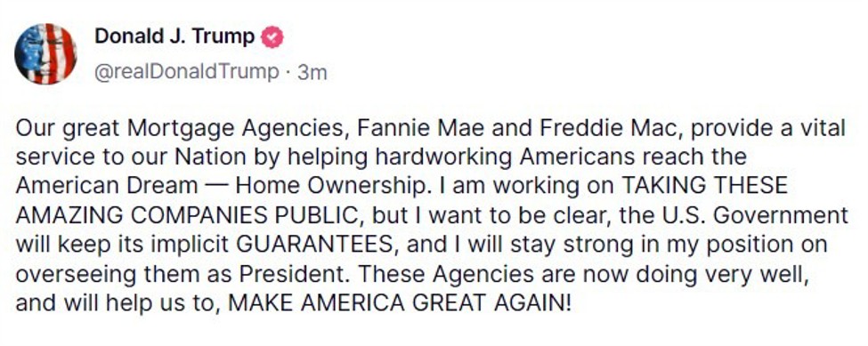Click the pink verified checkmark badge
The height and width of the screenshot is (346, 868).
pyautogui.click(x=272, y=37)
